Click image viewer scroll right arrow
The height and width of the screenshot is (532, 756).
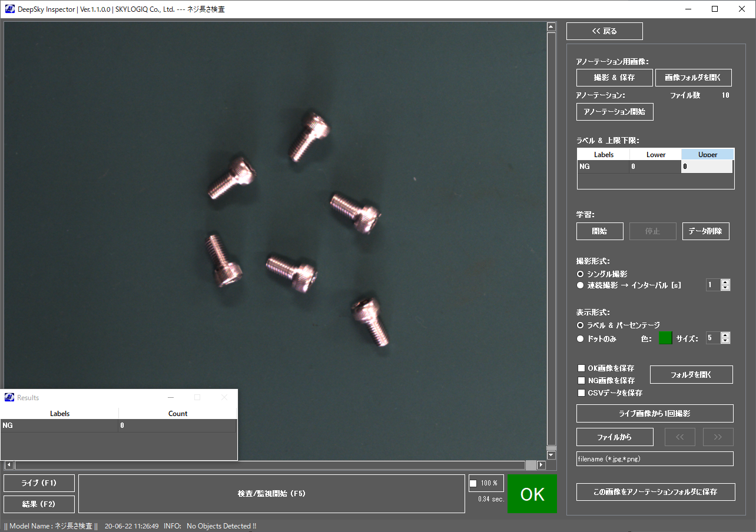click(x=542, y=465)
